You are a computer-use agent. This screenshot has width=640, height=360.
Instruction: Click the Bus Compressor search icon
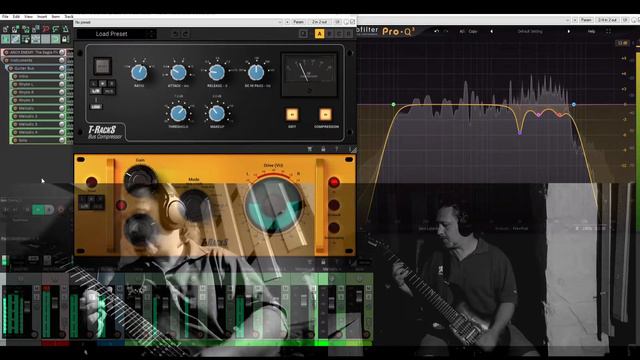tap(303, 34)
